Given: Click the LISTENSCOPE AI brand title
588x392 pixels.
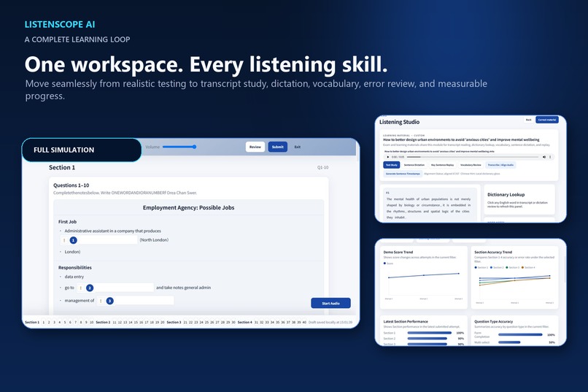Looking at the screenshot, I should point(60,24).
